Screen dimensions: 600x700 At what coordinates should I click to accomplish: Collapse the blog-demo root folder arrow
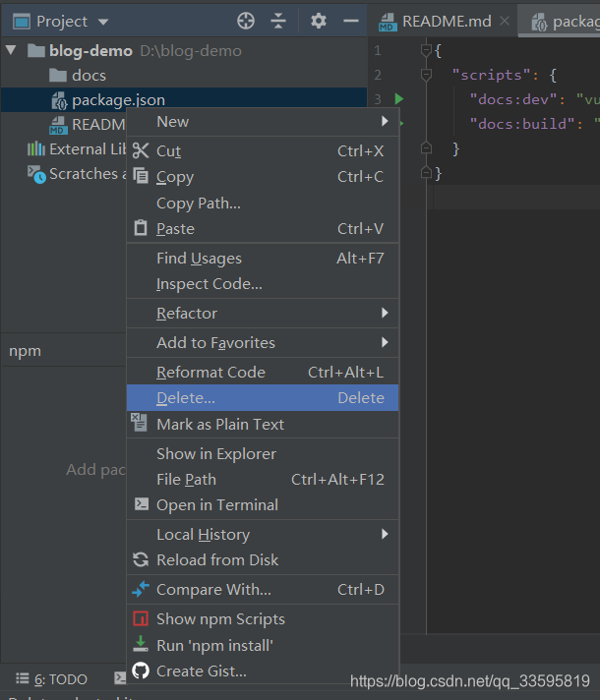11,50
